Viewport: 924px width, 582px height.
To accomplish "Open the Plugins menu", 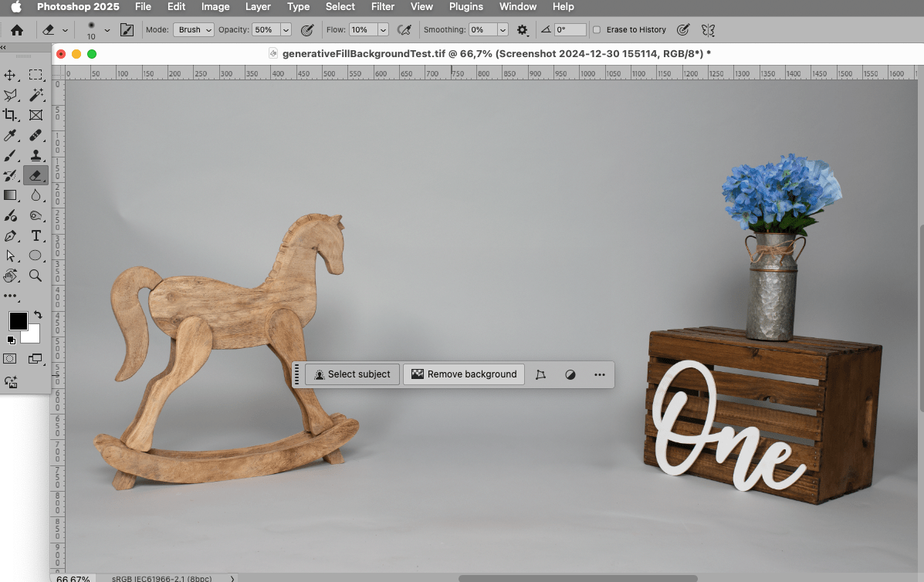I will click(x=465, y=7).
